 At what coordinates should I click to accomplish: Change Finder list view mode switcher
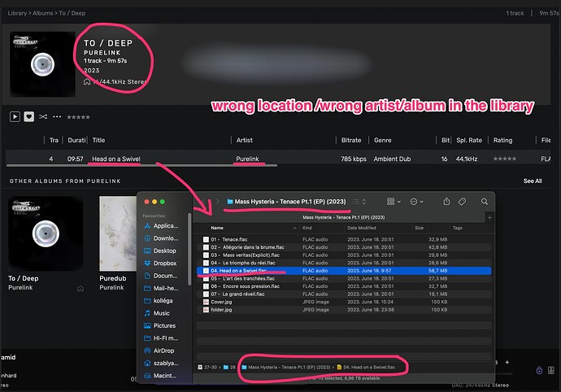(359, 202)
